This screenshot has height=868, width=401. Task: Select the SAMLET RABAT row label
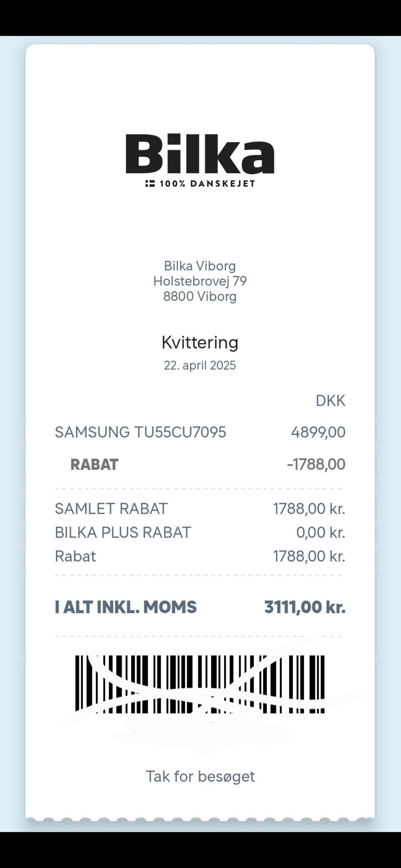[111, 509]
